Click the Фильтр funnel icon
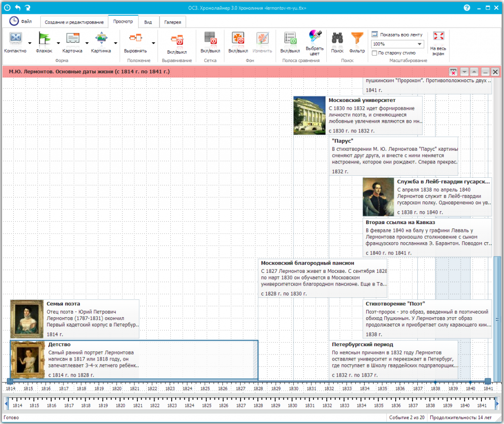The width and height of the screenshot is (504, 424). 357,39
